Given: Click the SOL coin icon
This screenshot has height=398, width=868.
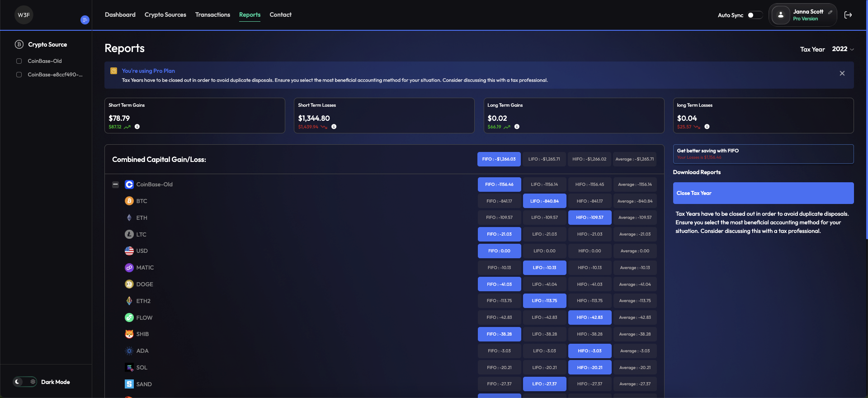Looking at the screenshot, I should point(129,367).
